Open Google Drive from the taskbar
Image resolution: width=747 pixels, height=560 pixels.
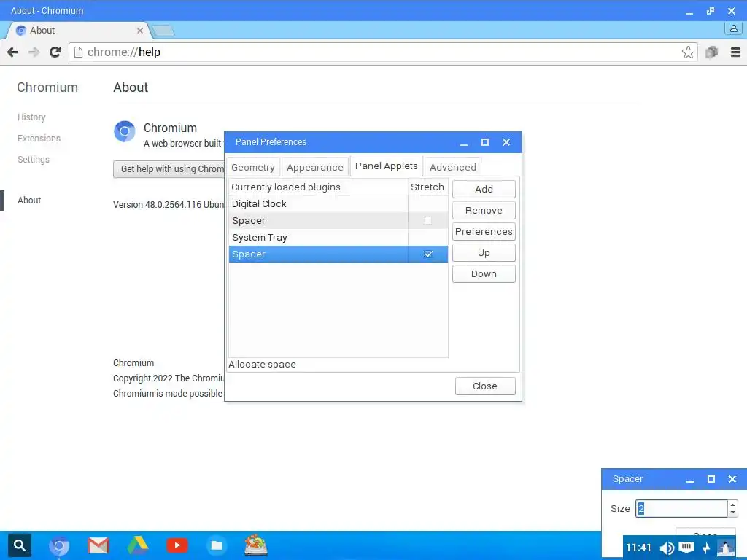tap(138, 545)
